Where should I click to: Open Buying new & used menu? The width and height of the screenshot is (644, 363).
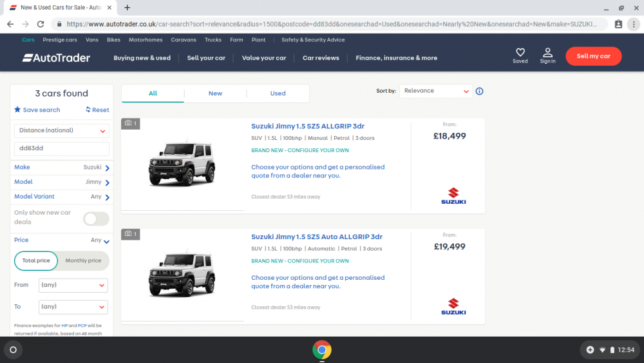(x=142, y=58)
